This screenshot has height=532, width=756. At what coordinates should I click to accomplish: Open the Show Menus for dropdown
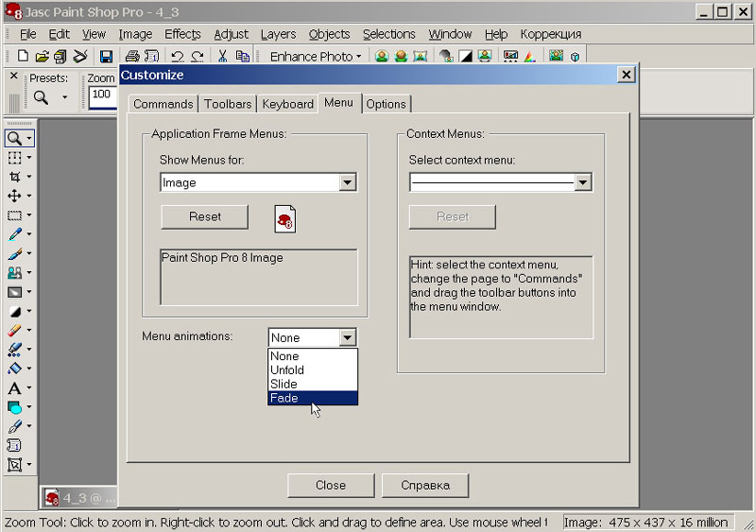pyautogui.click(x=347, y=182)
